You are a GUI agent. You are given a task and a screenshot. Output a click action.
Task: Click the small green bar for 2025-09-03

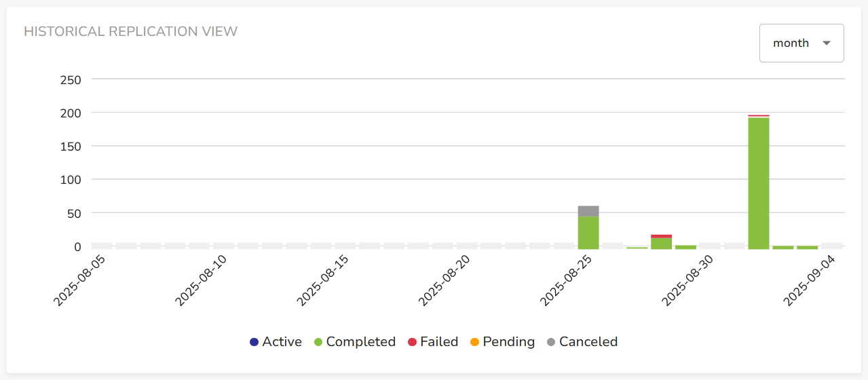click(807, 247)
